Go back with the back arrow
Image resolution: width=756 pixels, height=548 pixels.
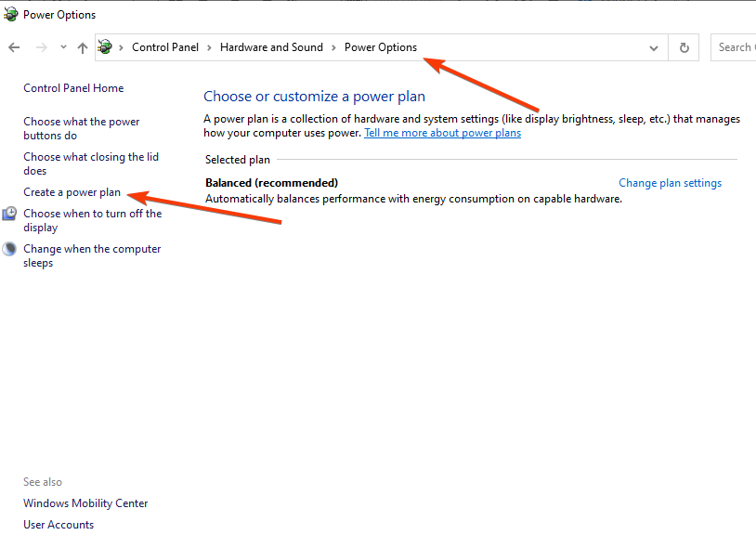[14, 47]
